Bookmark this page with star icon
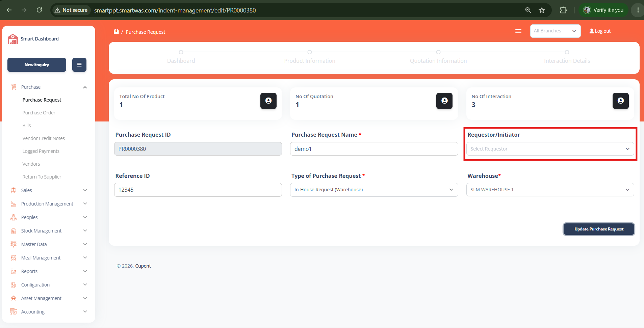The width and height of the screenshot is (644, 328). click(542, 10)
